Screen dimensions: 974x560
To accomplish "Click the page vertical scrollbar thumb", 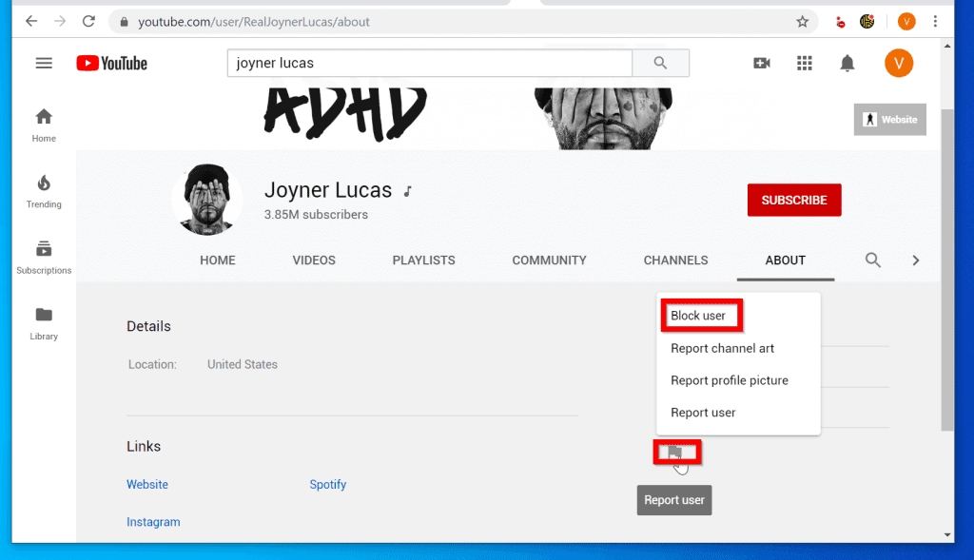I will 946,270.
